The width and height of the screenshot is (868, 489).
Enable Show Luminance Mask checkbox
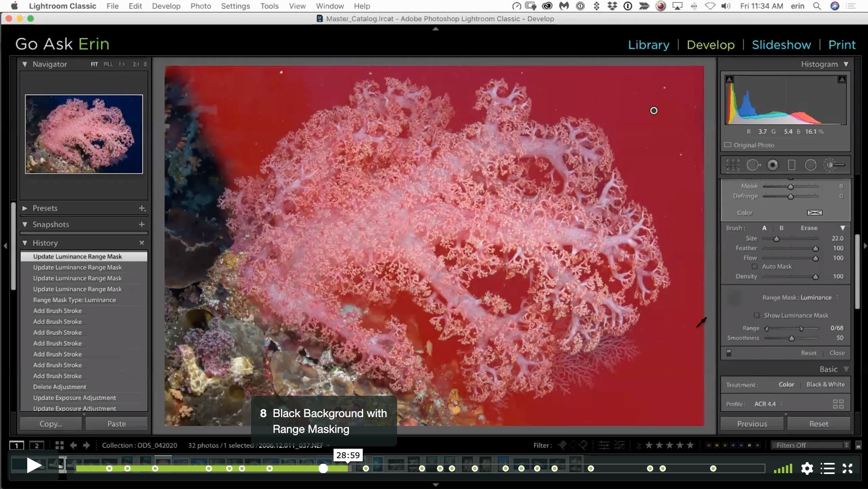[756, 315]
